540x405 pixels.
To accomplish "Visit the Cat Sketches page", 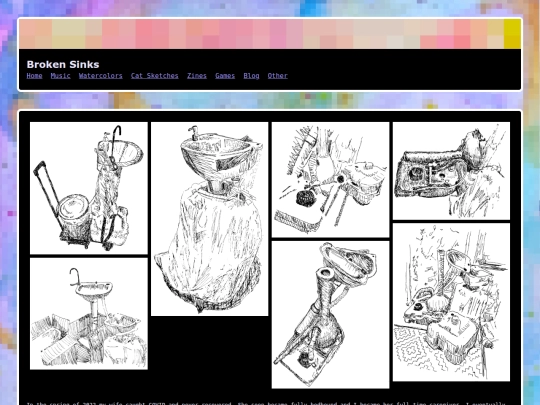I will pos(155,76).
